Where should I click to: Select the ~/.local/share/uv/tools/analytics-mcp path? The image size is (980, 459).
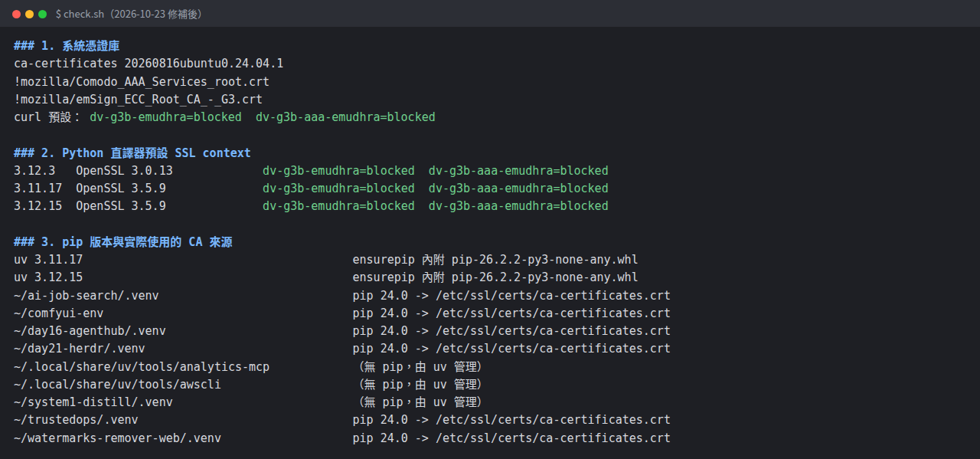click(x=142, y=366)
